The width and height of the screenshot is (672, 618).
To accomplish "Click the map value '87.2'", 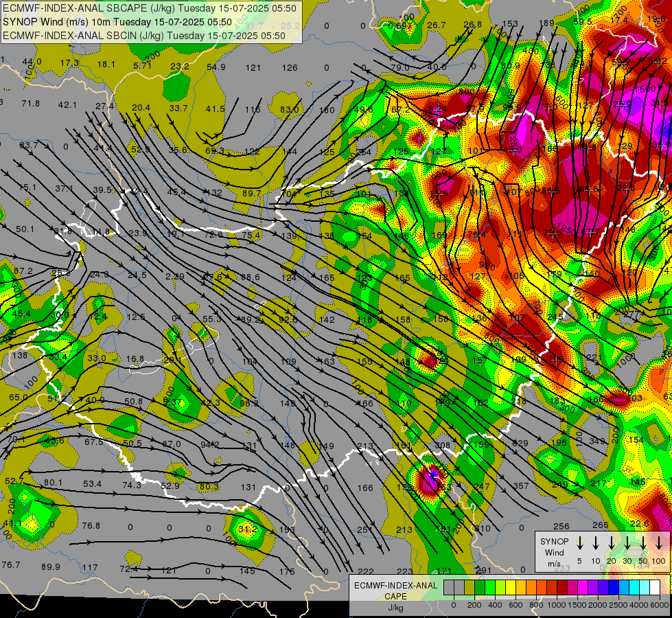I will click(x=23, y=271).
